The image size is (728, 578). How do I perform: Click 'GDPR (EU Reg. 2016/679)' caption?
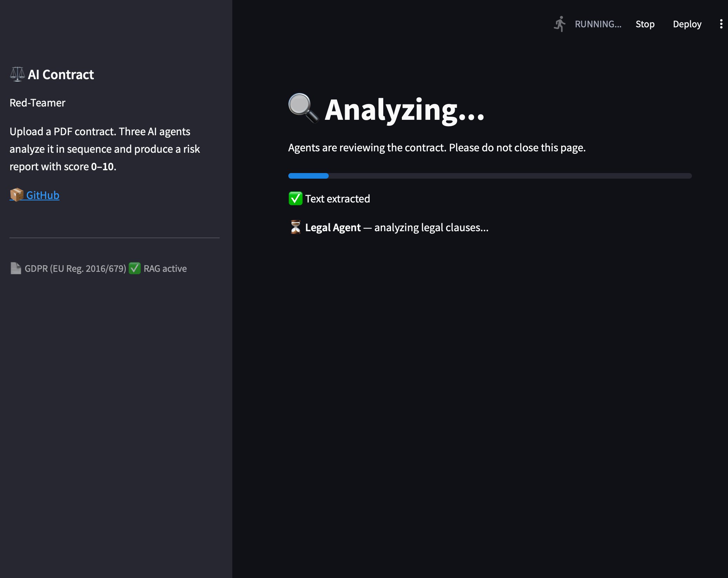(75, 268)
